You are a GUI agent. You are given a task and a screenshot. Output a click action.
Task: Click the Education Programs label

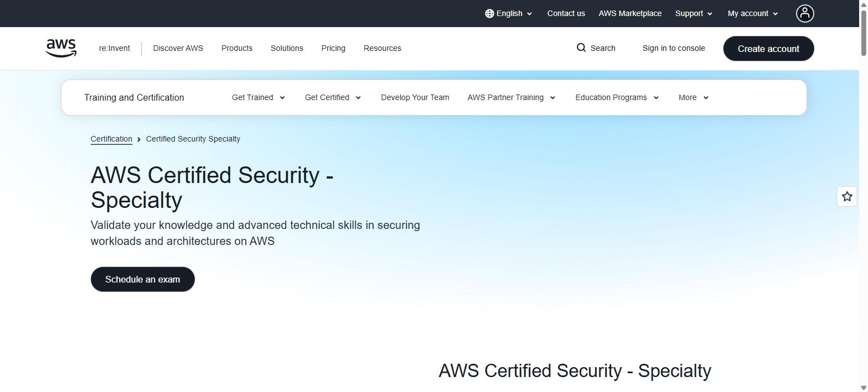pos(611,97)
